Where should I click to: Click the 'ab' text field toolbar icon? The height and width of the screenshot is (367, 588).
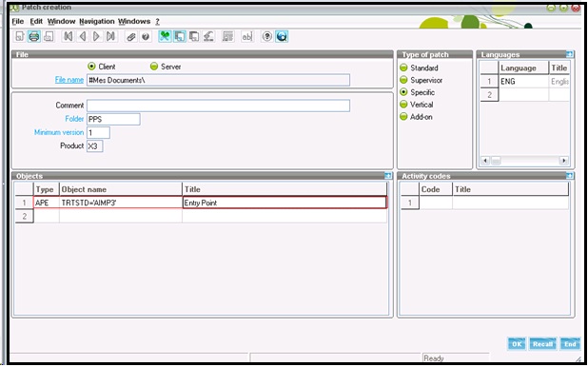click(x=246, y=36)
